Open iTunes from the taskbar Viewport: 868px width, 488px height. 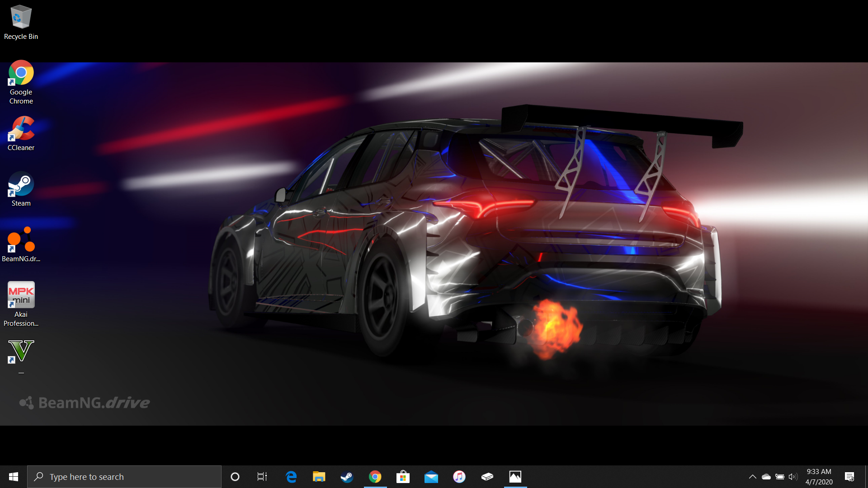(459, 477)
